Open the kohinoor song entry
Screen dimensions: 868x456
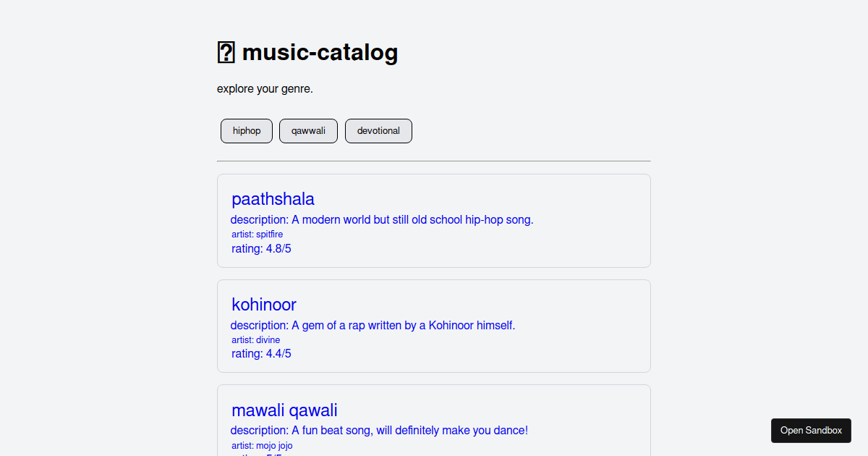tap(263, 305)
